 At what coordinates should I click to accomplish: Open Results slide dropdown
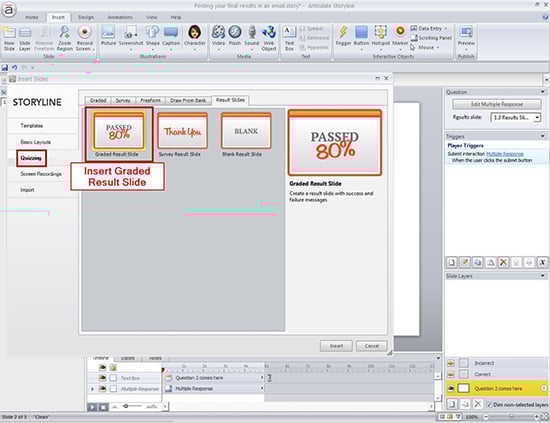point(537,118)
